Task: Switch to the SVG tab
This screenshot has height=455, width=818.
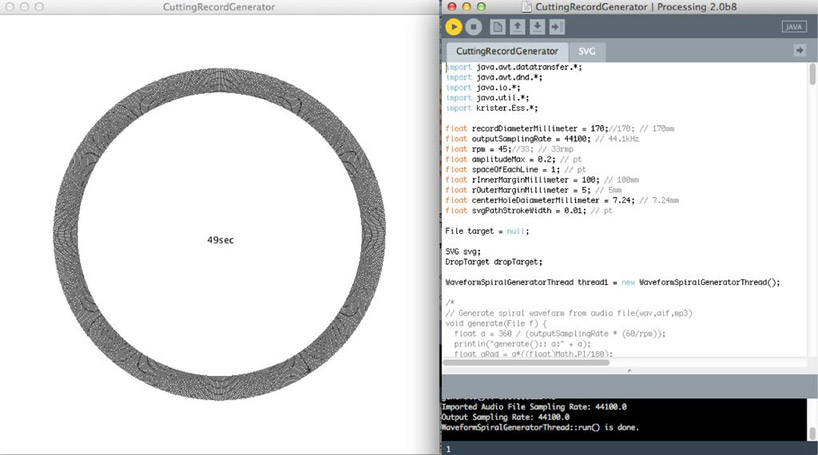Action: [586, 51]
